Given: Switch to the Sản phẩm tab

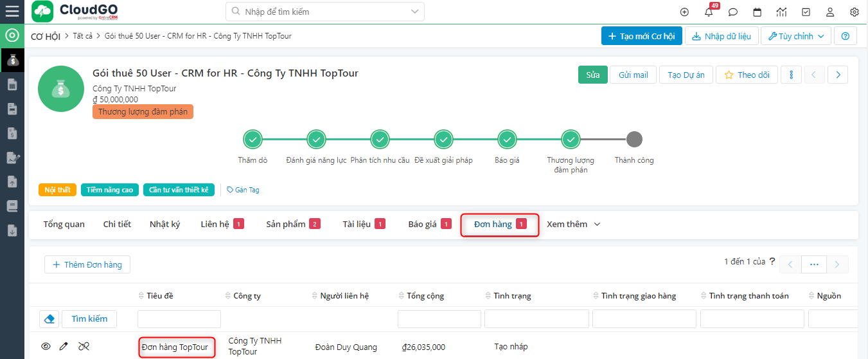Looking at the screenshot, I should coord(285,225).
